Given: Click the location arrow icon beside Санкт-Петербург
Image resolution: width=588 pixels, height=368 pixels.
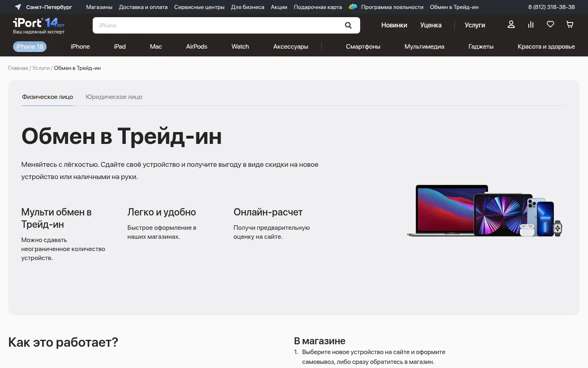Looking at the screenshot, I should point(18,7).
